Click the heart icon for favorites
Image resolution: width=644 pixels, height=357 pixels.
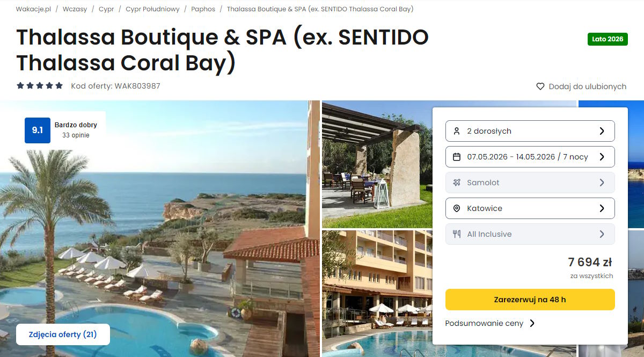point(540,86)
